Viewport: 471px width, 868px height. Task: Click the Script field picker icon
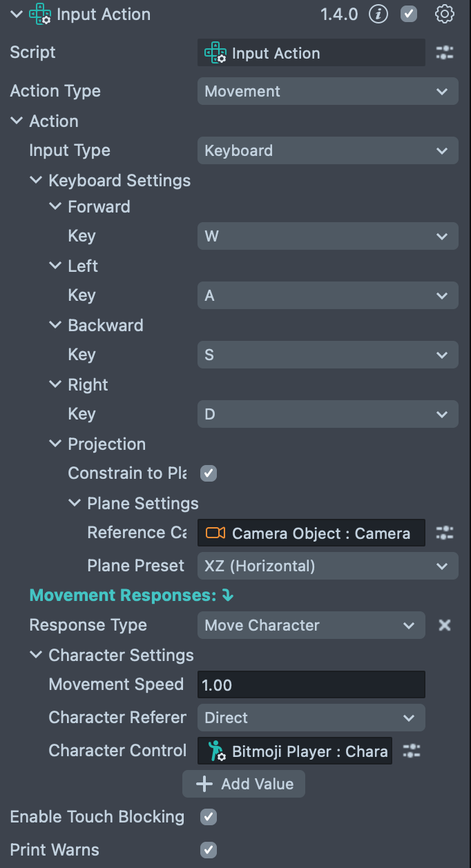click(445, 53)
